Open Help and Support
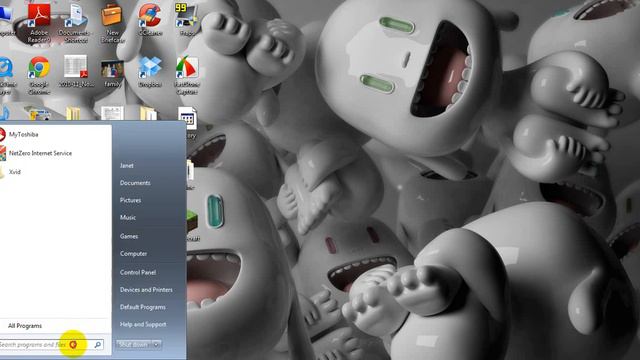The width and height of the screenshot is (640, 360). (x=143, y=324)
